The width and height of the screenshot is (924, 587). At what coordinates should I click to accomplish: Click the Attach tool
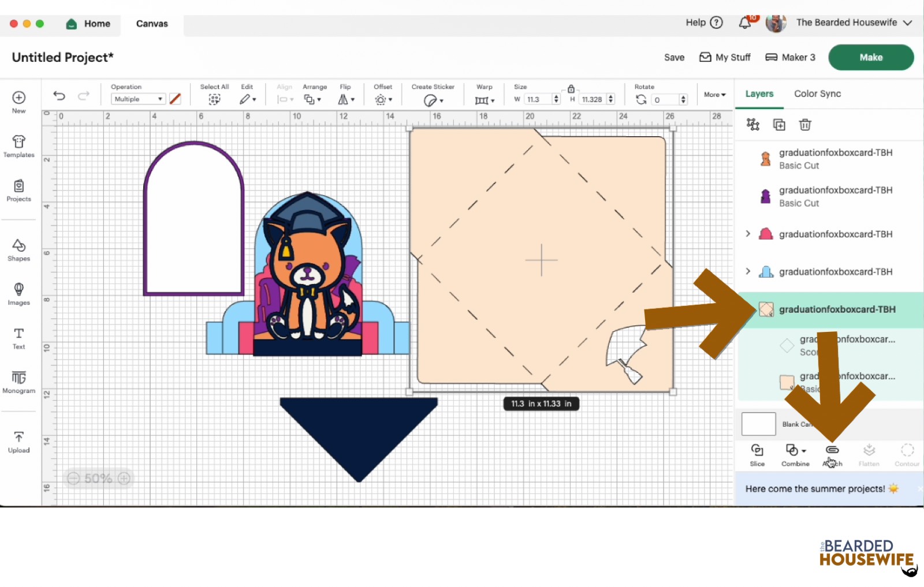pos(832,455)
